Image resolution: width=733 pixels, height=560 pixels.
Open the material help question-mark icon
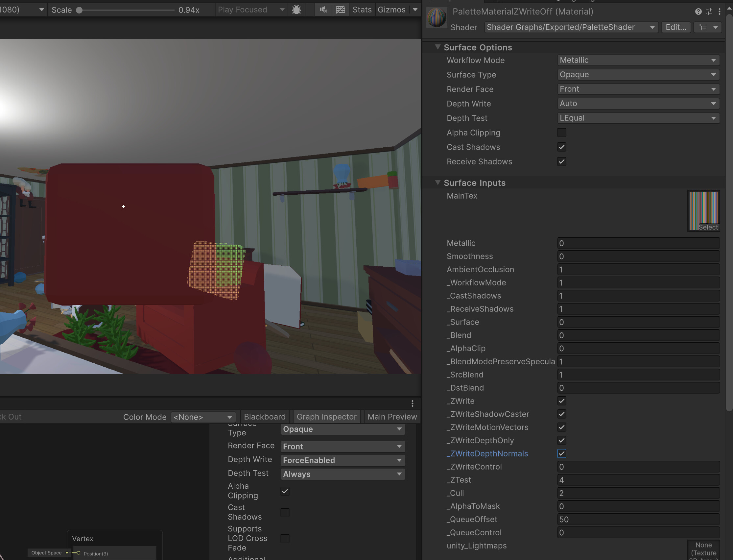(698, 11)
